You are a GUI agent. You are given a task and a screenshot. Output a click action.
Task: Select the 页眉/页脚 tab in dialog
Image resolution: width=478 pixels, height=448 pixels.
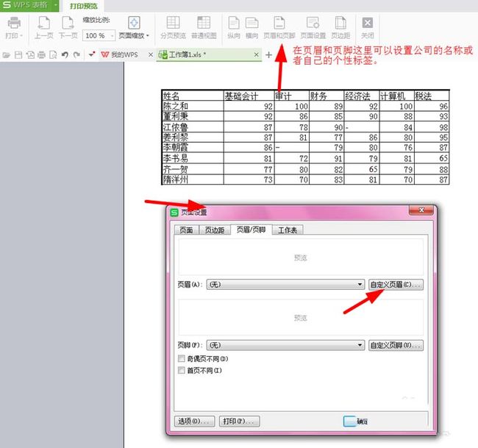tap(252, 230)
